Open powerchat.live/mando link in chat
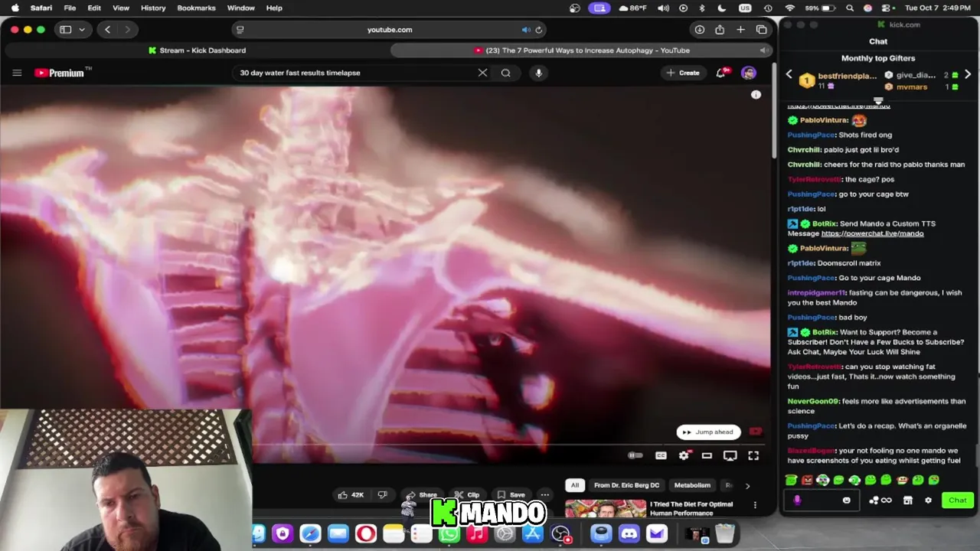Screen dimensions: 980x551 tap(872, 233)
